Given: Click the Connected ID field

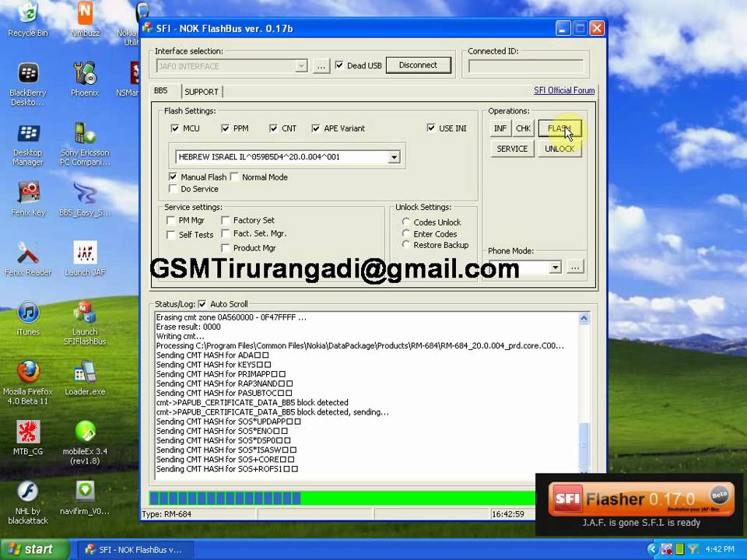Looking at the screenshot, I should tap(526, 66).
